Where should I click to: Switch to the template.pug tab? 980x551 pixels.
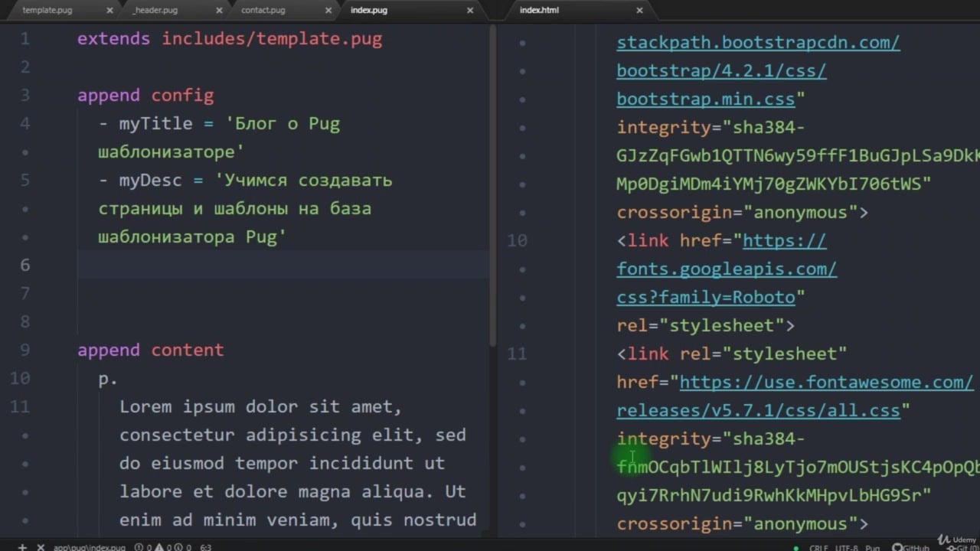point(47,10)
